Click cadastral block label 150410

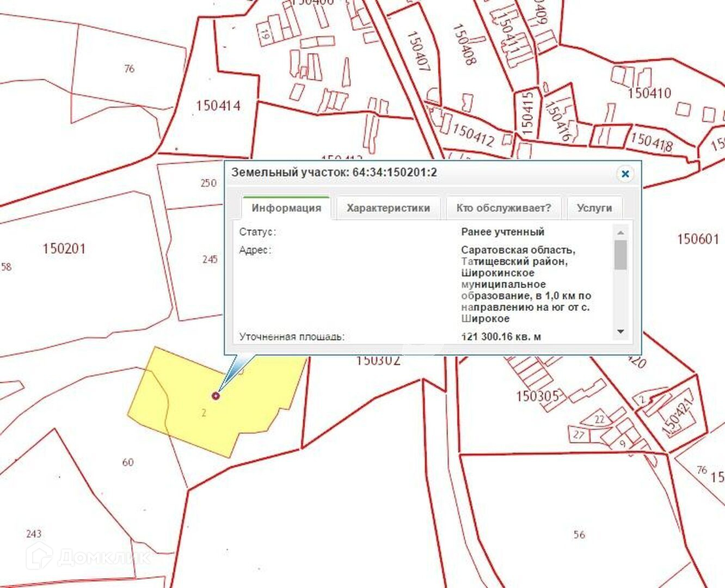click(649, 93)
